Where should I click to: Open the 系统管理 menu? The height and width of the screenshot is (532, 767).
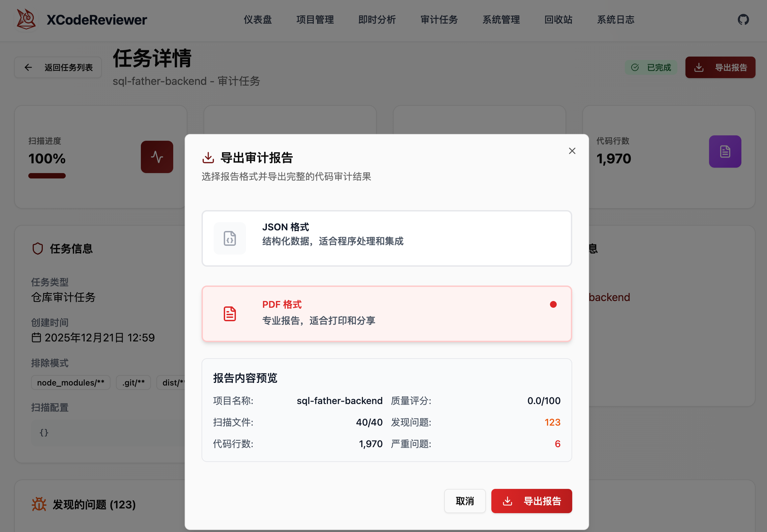click(501, 20)
